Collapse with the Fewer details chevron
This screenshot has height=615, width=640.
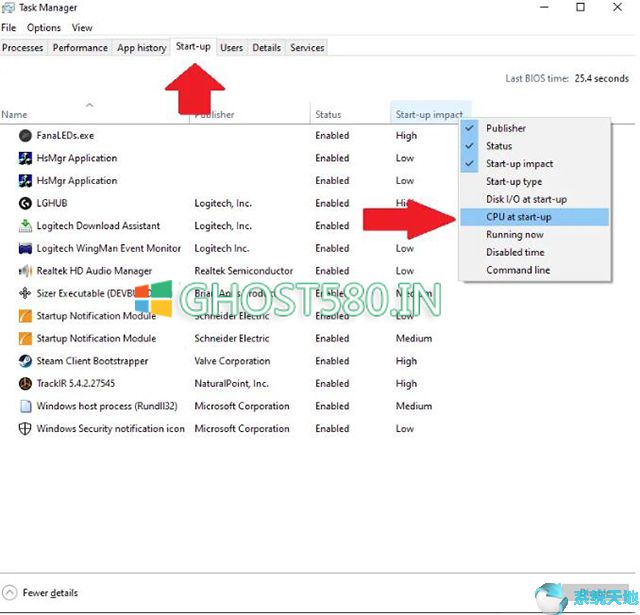(10, 593)
